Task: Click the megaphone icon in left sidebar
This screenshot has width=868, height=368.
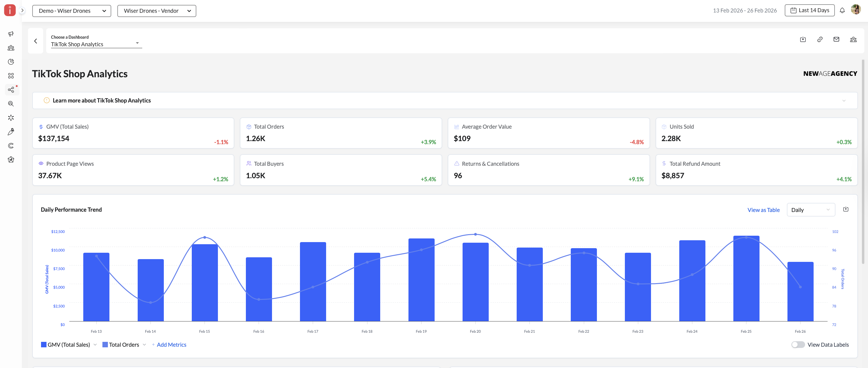Action: [x=11, y=34]
